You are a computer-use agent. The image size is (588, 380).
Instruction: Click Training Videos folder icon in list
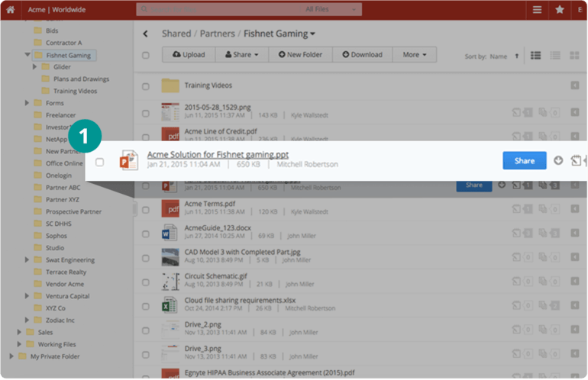[170, 85]
